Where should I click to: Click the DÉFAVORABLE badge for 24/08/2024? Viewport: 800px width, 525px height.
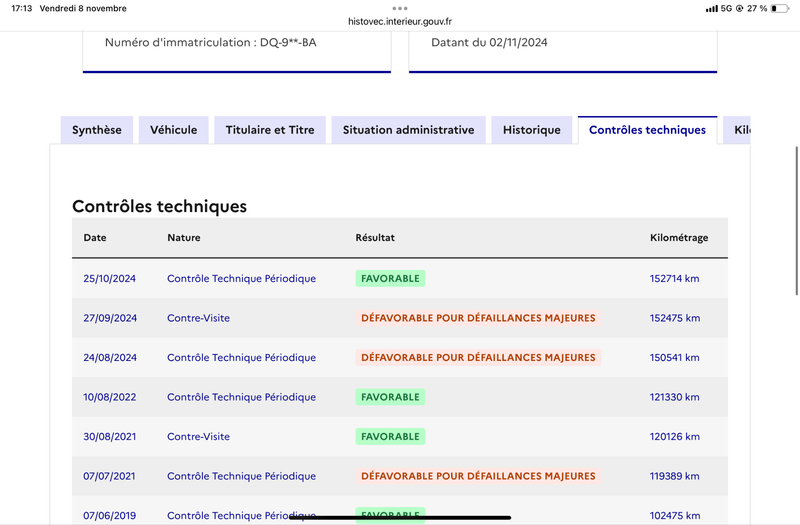coord(478,358)
